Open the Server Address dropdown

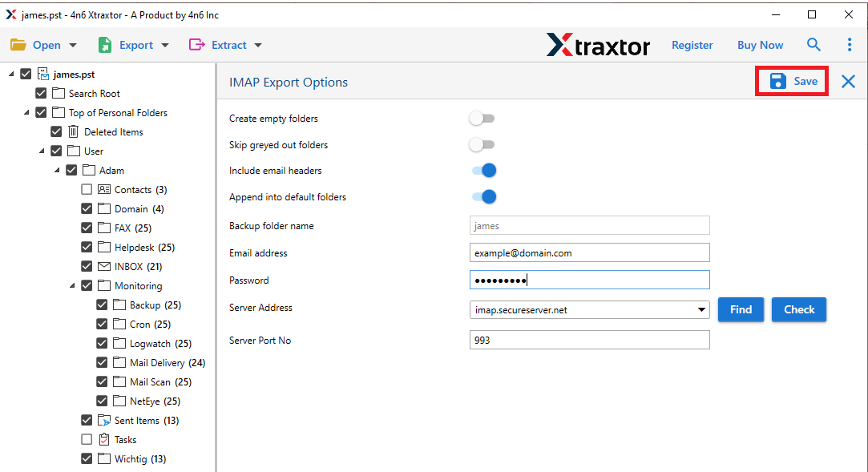701,310
